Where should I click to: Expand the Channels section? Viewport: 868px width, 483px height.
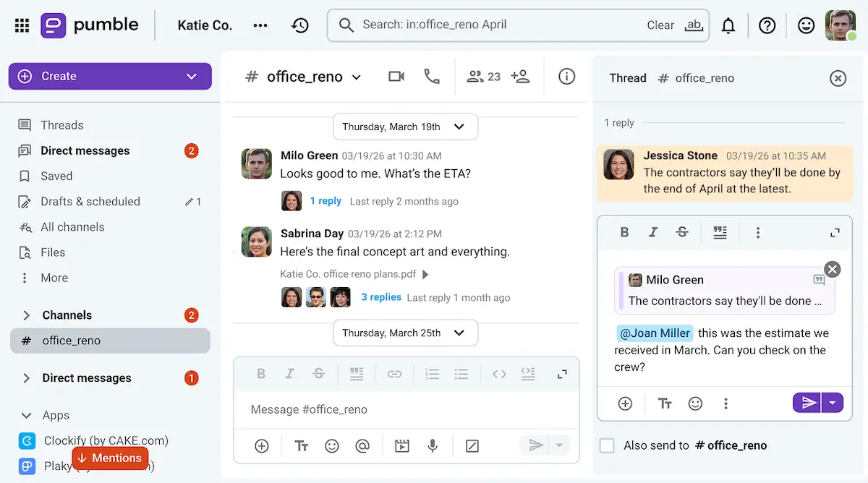[26, 315]
